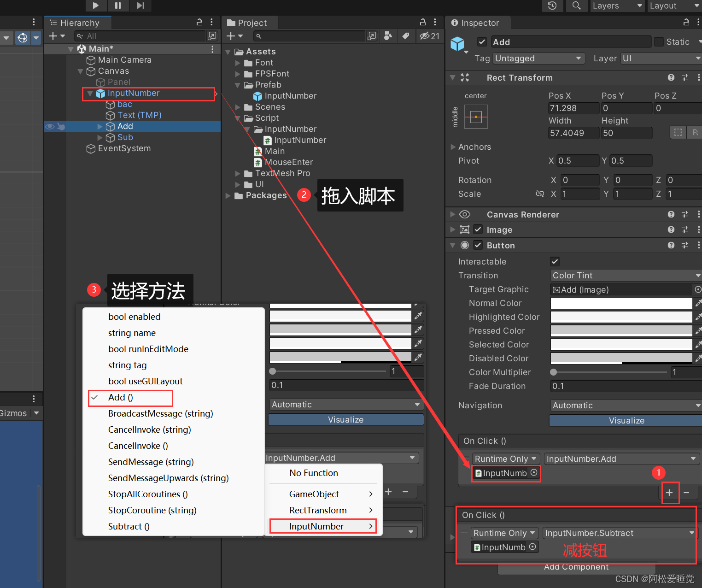702x588 pixels.
Task: Select the MouseEnter script asset
Action: pos(288,162)
